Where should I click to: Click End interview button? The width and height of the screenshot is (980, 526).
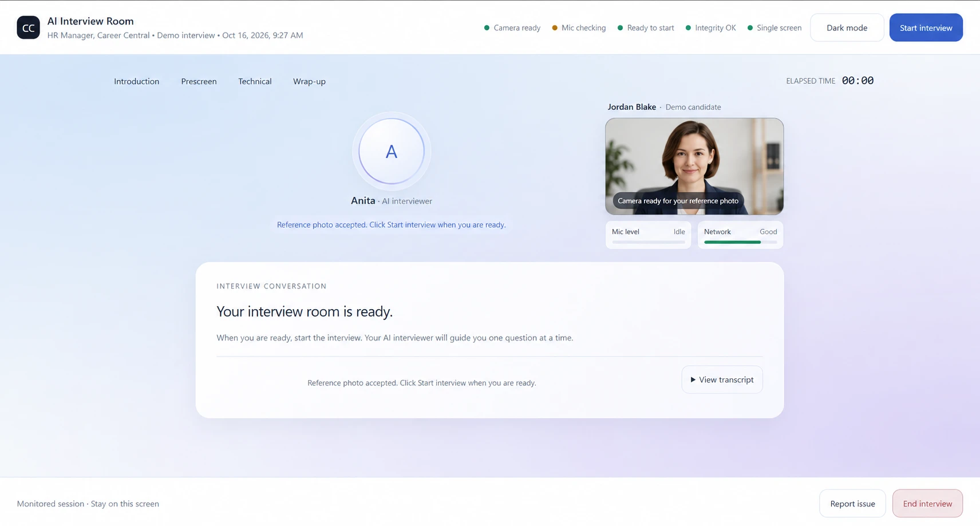point(927,504)
